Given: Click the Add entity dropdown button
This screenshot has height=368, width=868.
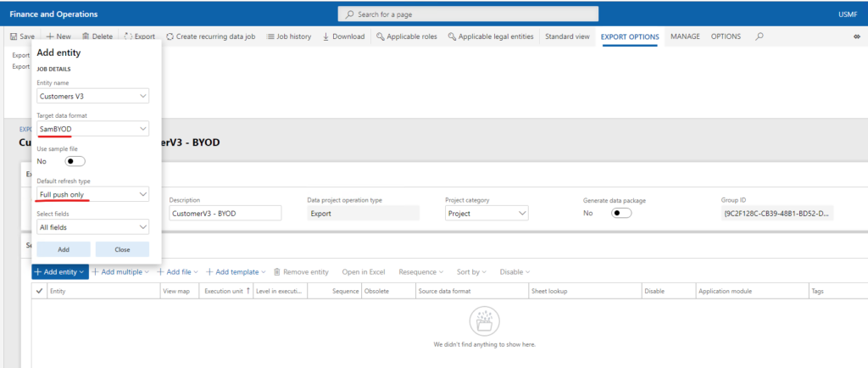Looking at the screenshot, I should pyautogui.click(x=60, y=271).
